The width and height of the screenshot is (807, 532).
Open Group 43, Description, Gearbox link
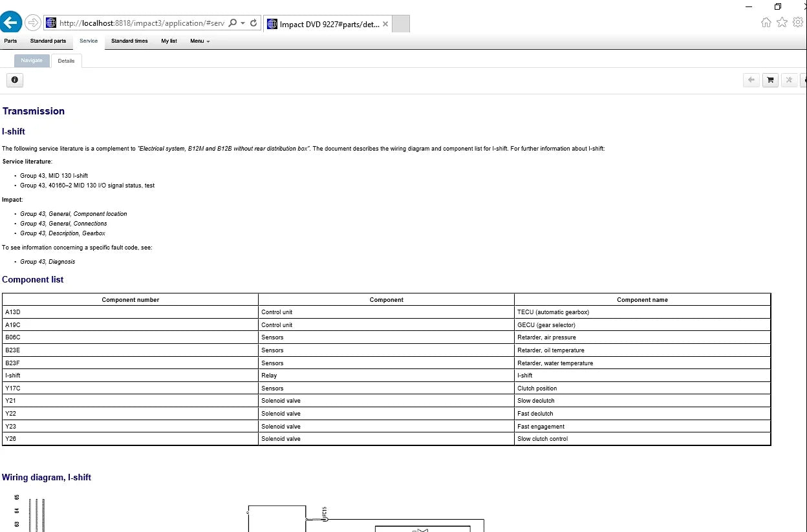tap(63, 233)
